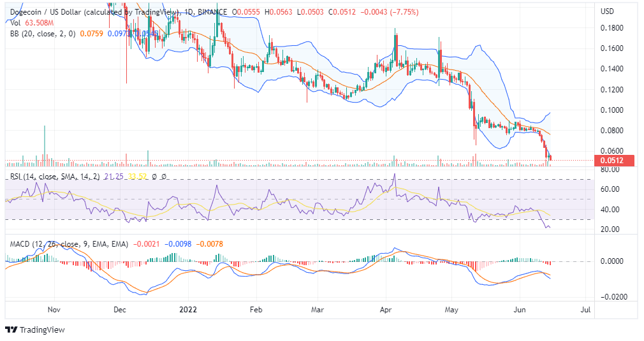Click the volume value 63.508M

pos(40,23)
